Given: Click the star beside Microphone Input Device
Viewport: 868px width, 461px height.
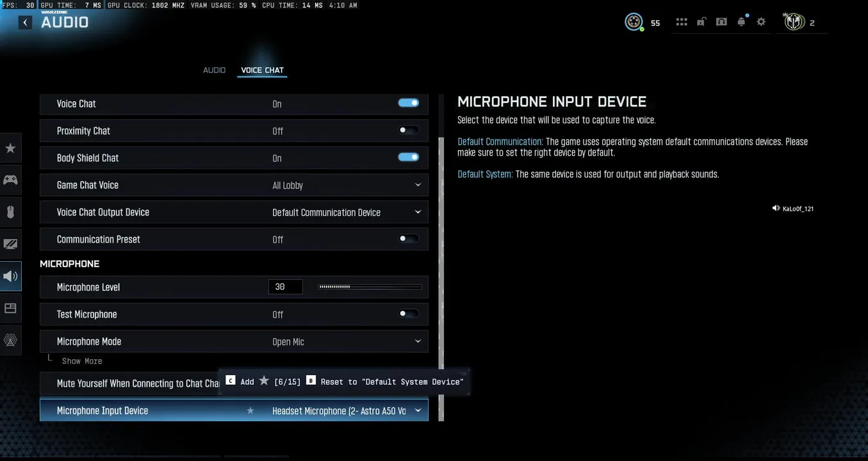Looking at the screenshot, I should click(250, 410).
